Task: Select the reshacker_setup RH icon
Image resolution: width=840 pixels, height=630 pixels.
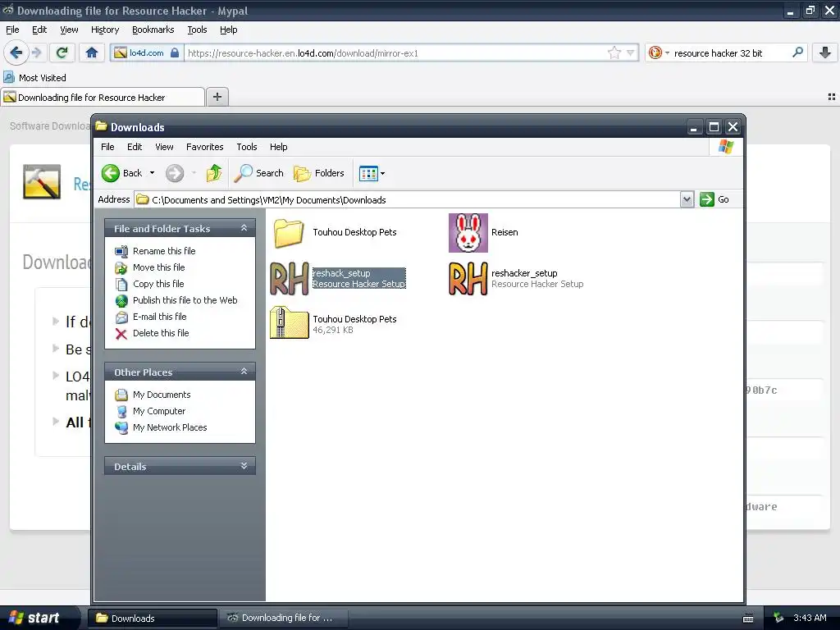Action: click(x=468, y=279)
